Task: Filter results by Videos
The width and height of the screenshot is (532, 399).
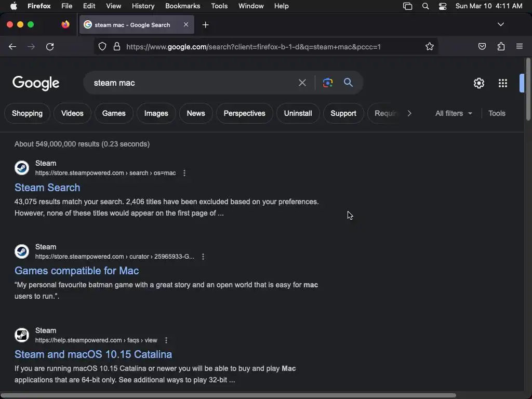Action: (72, 113)
